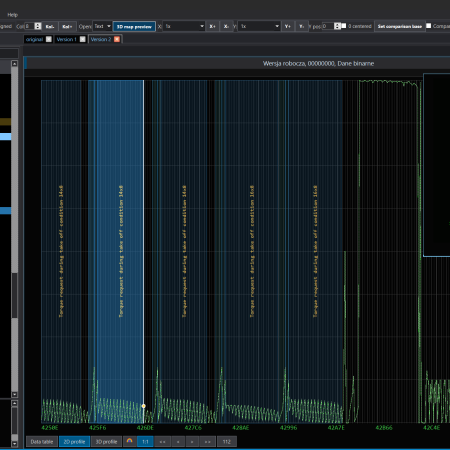Open the X scale 1x dropdown
This screenshot has height=450, width=450.
(184, 26)
